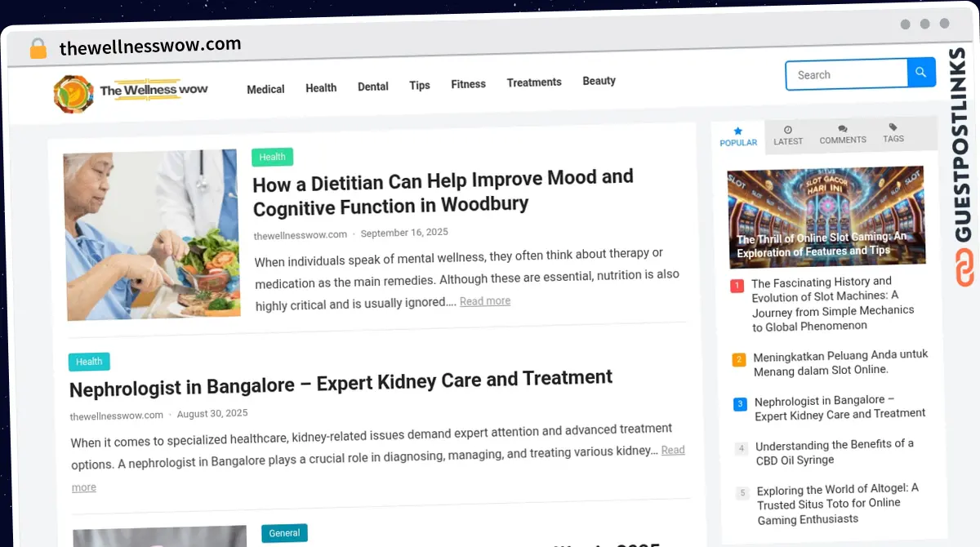Viewport: 980px width, 547px height.
Task: Switch to the Tags tab
Action: pyautogui.click(x=893, y=133)
